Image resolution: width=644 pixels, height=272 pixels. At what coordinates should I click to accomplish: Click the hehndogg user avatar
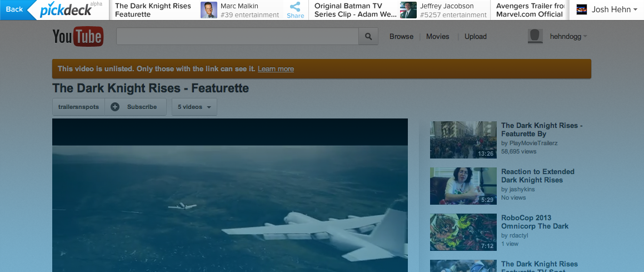(535, 37)
